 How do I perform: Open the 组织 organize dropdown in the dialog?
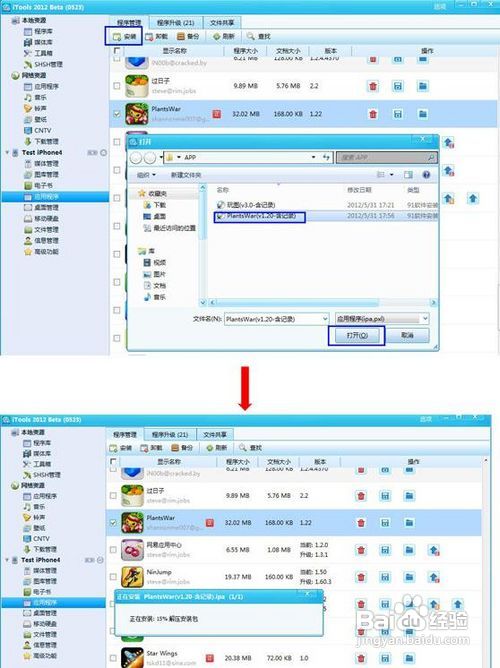[146, 175]
